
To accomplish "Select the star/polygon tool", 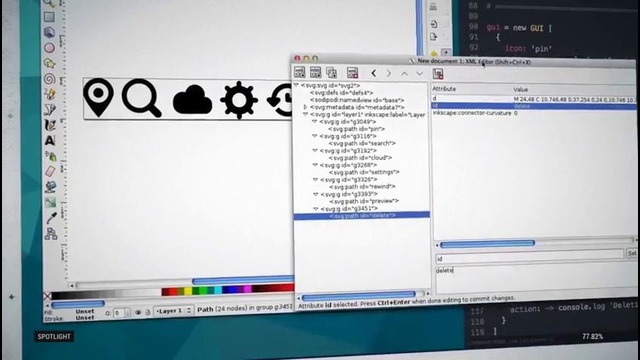I will pyautogui.click(x=49, y=63).
